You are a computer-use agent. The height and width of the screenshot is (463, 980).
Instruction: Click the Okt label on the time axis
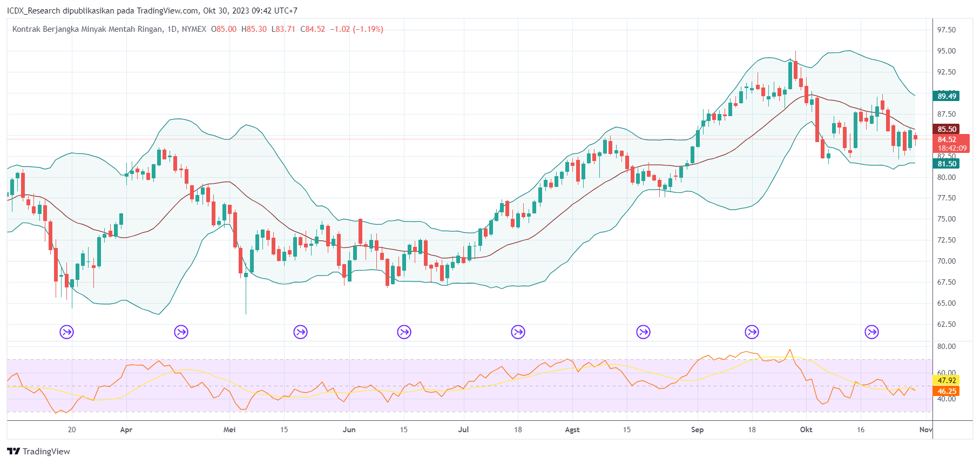pyautogui.click(x=806, y=430)
